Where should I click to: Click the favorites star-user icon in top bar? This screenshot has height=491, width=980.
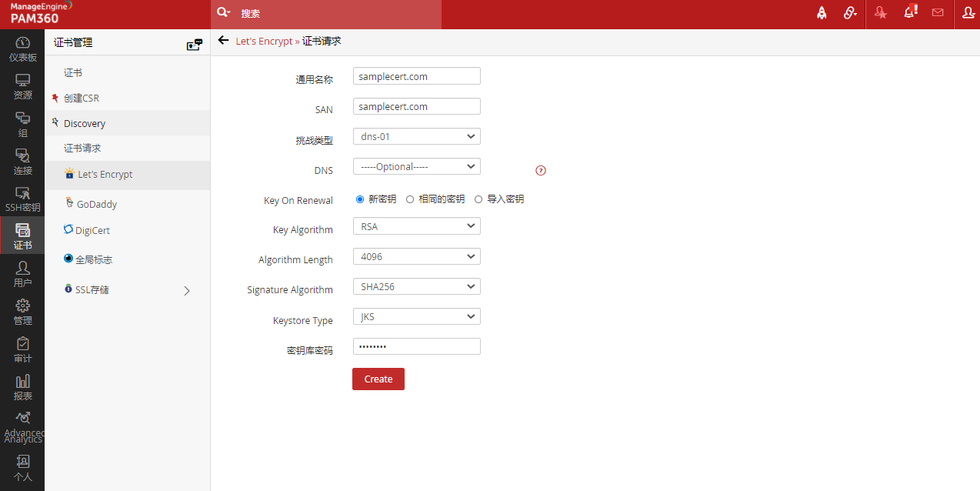881,13
